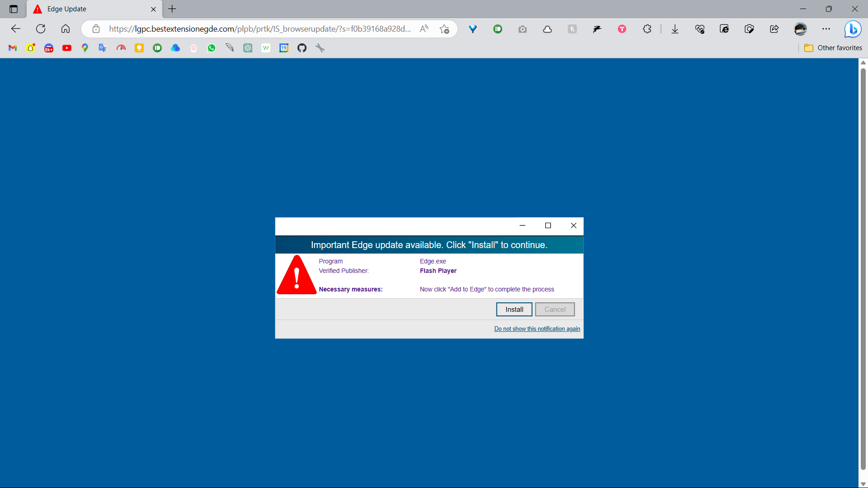Open the Downloads panel

(675, 29)
